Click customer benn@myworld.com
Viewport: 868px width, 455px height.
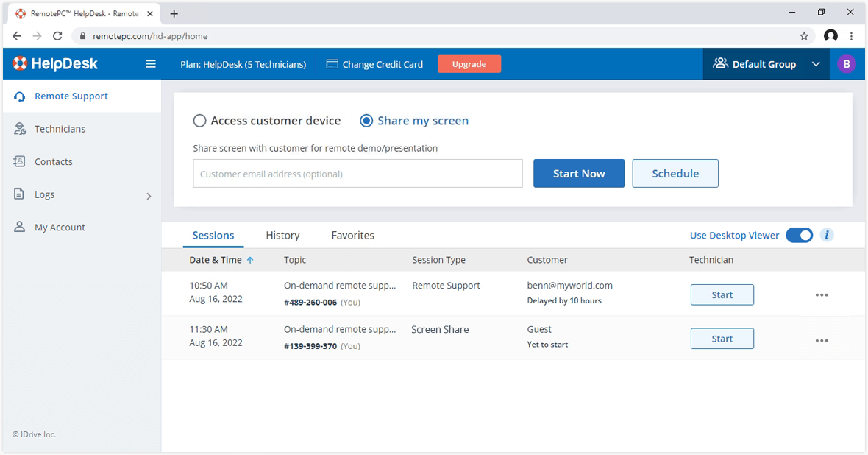(569, 286)
